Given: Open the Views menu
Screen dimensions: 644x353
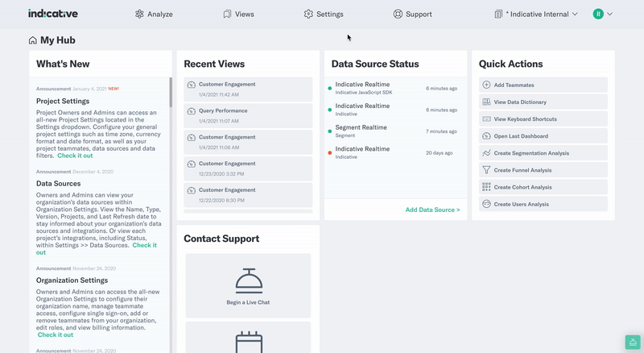Looking at the screenshot, I should point(238,14).
